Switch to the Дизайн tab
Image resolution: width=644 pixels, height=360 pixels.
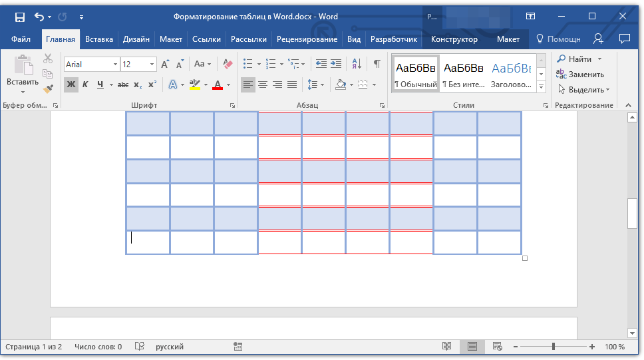click(136, 39)
